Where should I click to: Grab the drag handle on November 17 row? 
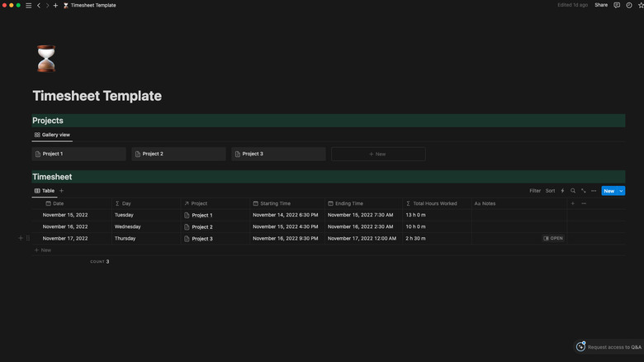coord(28,238)
